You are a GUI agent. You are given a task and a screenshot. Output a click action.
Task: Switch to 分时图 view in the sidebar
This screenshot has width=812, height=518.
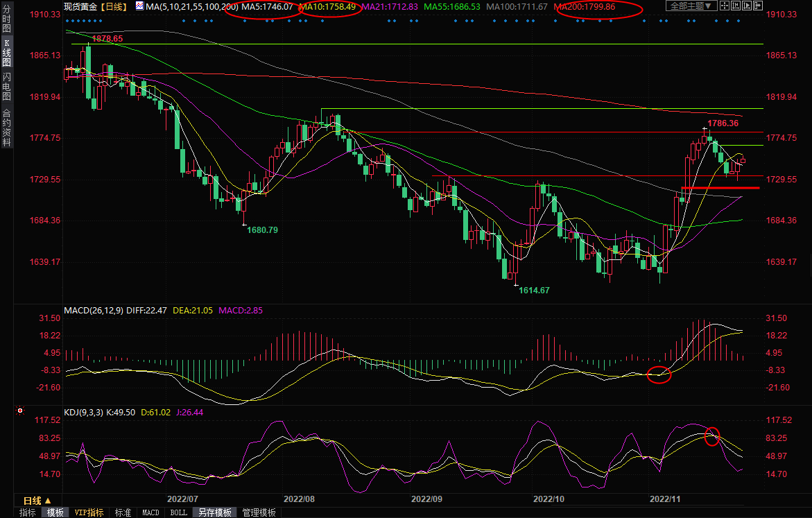point(6,22)
